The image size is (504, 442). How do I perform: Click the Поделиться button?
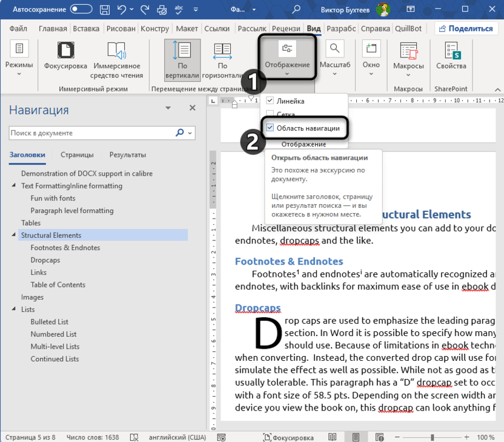click(466, 28)
